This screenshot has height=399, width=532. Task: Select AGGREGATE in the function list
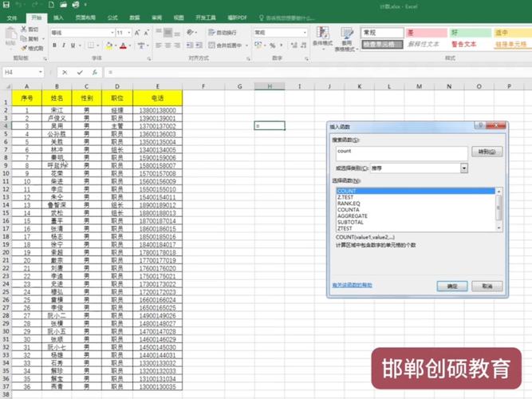coord(353,216)
